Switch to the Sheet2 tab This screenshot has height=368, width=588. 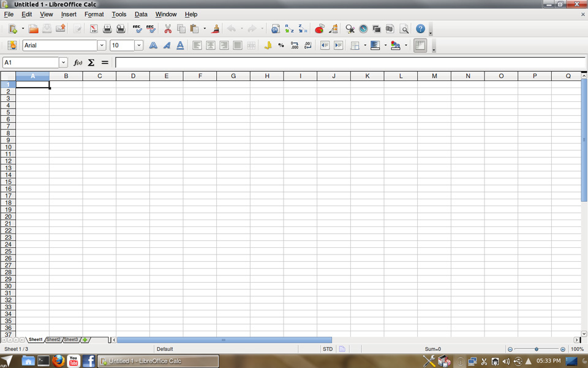[x=53, y=339]
